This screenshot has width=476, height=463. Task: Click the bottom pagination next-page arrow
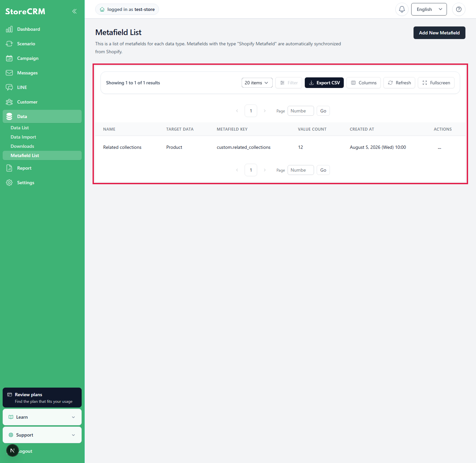coord(265,170)
